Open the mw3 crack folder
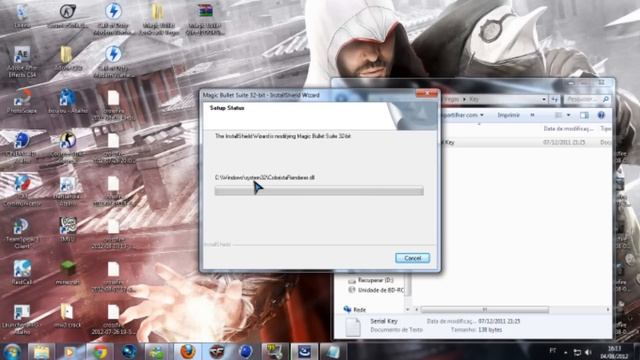The width and height of the screenshot is (640, 360). pyautogui.click(x=67, y=316)
